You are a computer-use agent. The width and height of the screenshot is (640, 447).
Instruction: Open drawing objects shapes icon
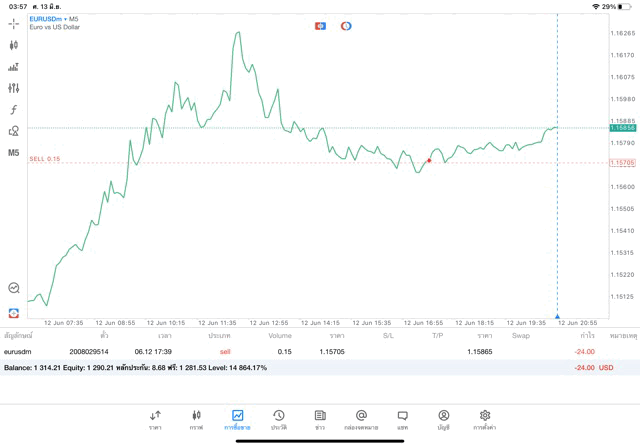(13, 131)
